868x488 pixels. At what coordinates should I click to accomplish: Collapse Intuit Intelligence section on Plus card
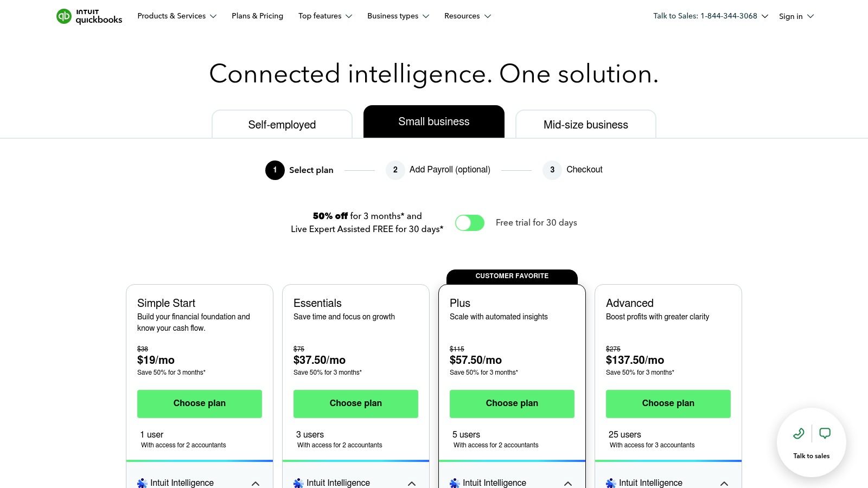point(568,483)
